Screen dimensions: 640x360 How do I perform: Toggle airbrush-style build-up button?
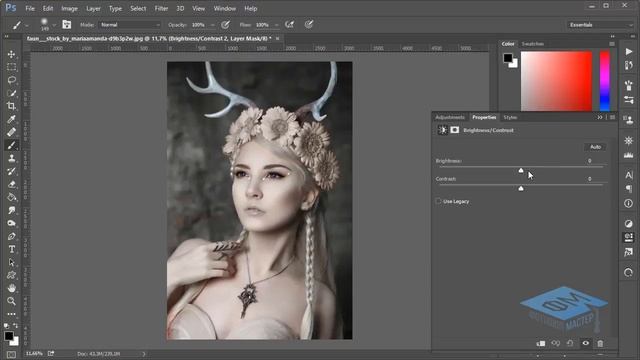[x=290, y=25]
